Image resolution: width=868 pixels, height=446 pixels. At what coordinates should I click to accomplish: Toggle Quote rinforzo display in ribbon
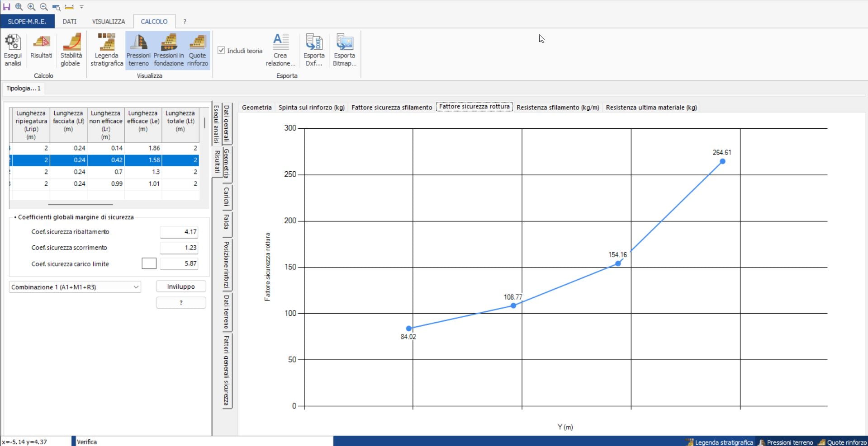click(198, 50)
